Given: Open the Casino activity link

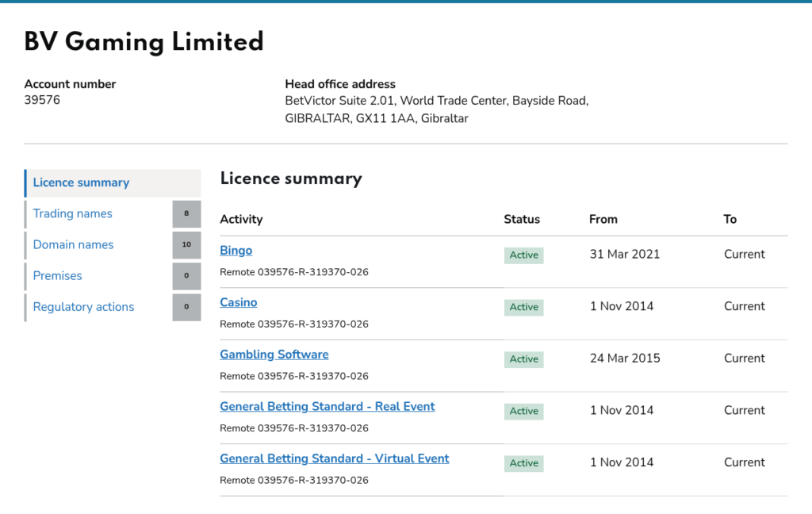Looking at the screenshot, I should click(238, 302).
